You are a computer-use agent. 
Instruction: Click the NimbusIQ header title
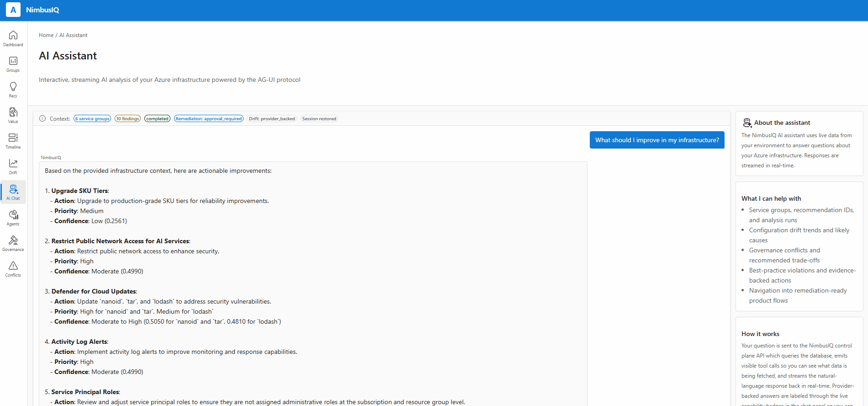[42, 10]
